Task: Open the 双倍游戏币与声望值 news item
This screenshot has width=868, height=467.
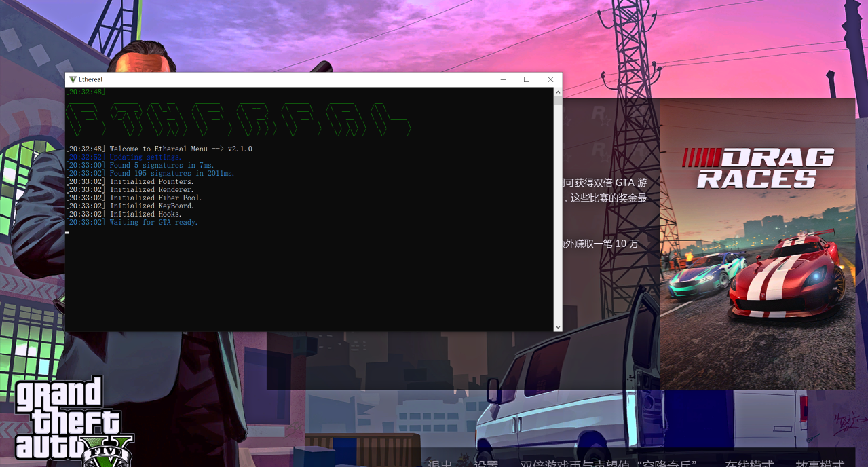Action: (608, 463)
